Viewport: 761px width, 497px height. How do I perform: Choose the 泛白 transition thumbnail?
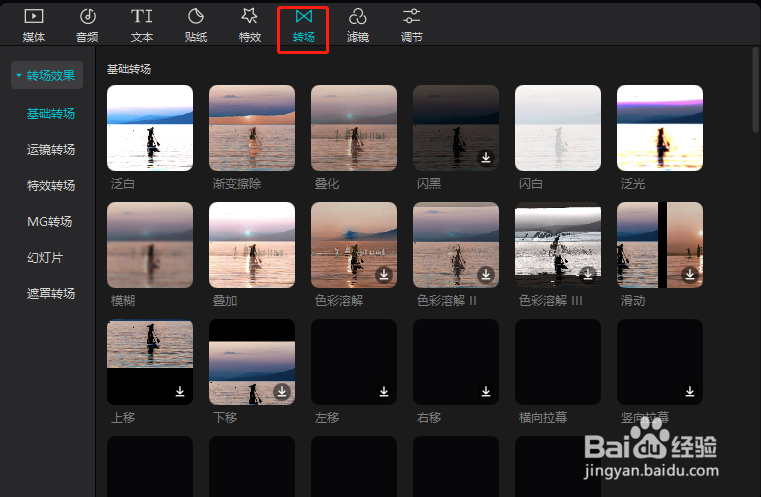(150, 128)
